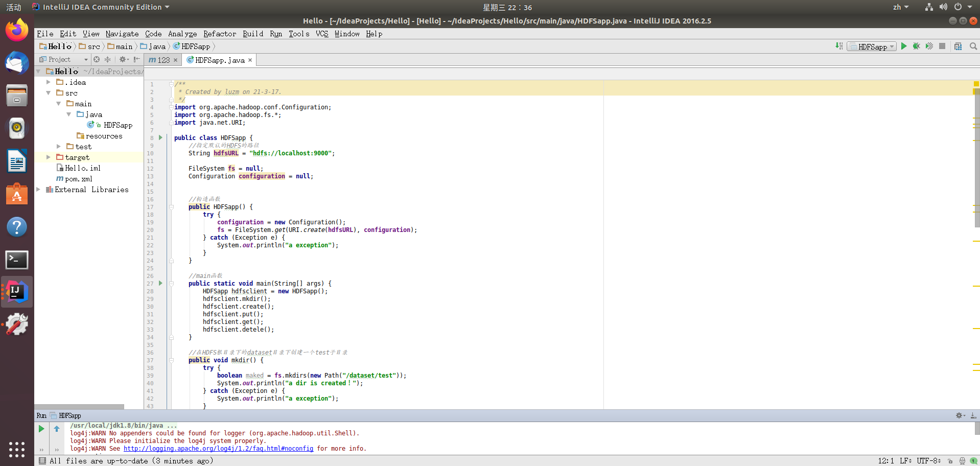
Task: Open the Search Everywhere magnifier
Action: coord(973,46)
